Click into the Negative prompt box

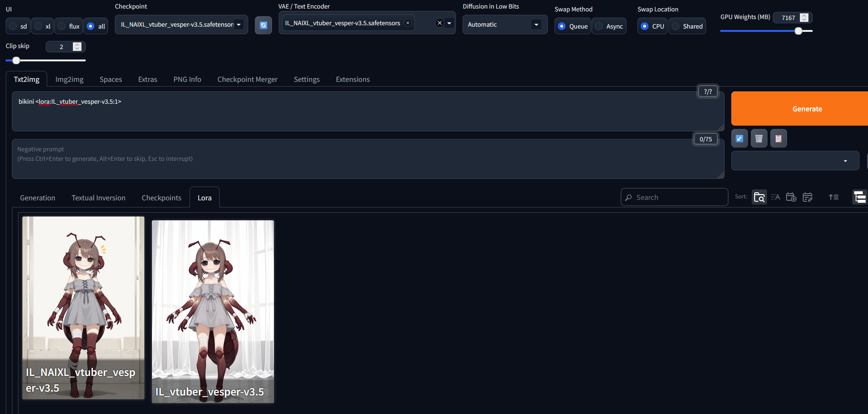pyautogui.click(x=368, y=159)
